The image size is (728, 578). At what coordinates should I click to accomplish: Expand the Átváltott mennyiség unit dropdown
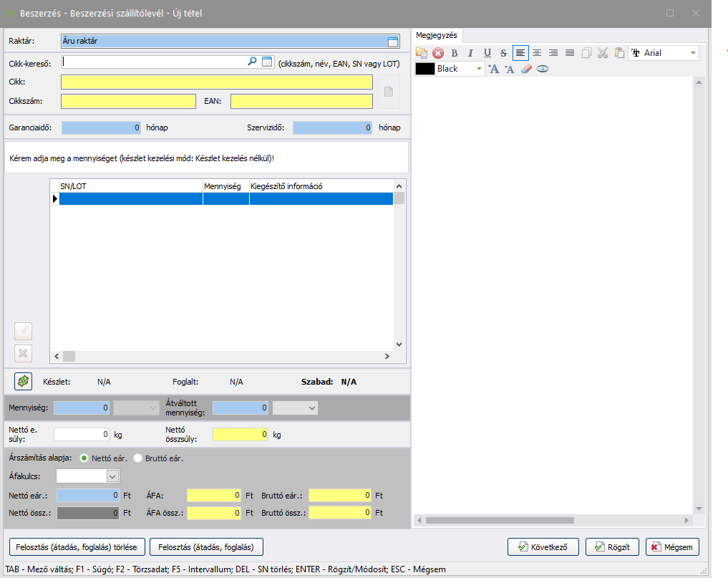[x=311, y=408]
